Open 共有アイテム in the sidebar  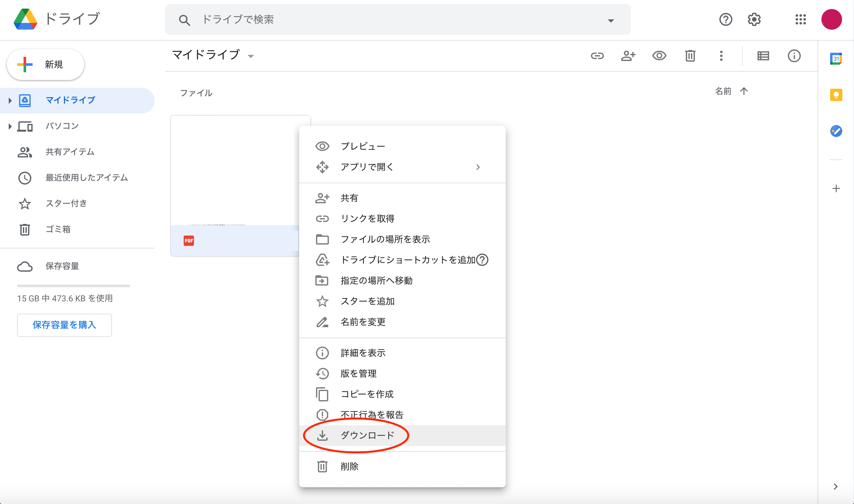tap(77, 152)
